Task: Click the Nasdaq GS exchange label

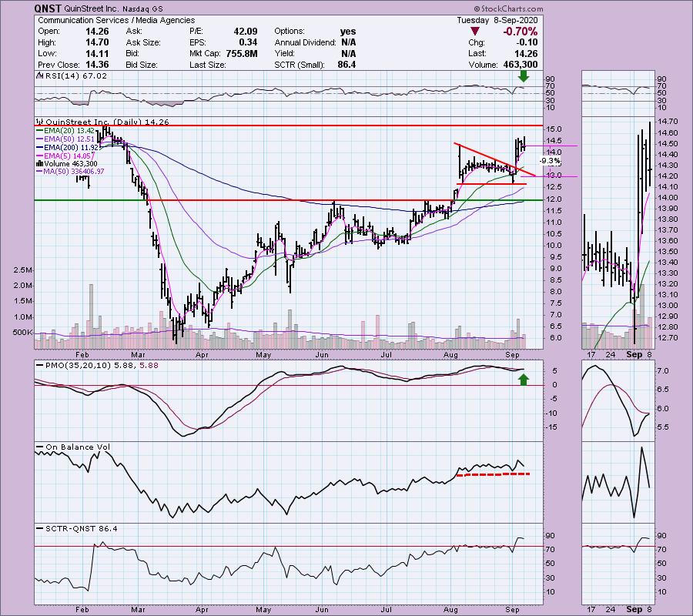Action: pyautogui.click(x=142, y=8)
